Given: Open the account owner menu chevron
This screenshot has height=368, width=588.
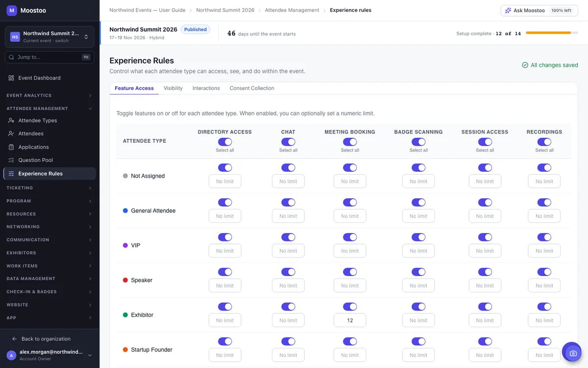Looking at the screenshot, I should (x=90, y=355).
